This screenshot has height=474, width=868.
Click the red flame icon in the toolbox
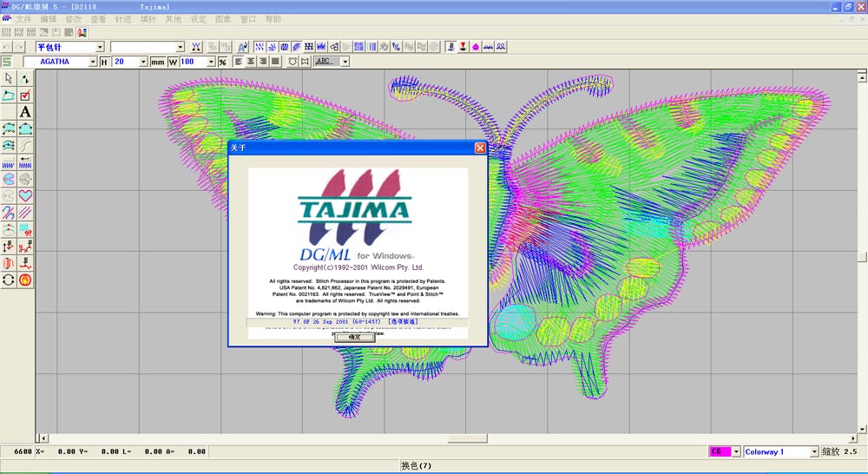(x=25, y=280)
